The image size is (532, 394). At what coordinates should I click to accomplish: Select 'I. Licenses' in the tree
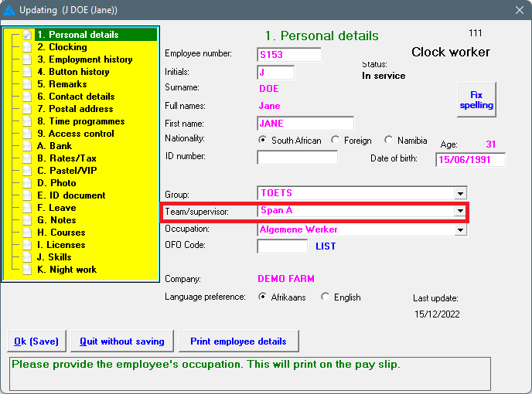pos(61,245)
